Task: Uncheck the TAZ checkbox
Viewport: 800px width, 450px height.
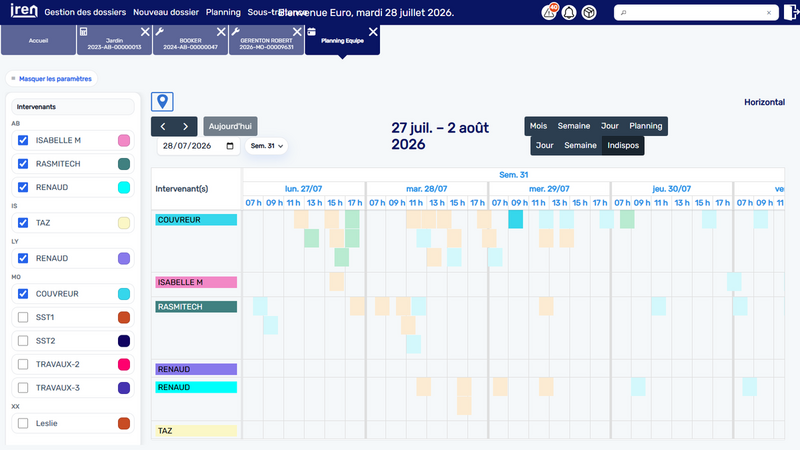Action: 23,223
